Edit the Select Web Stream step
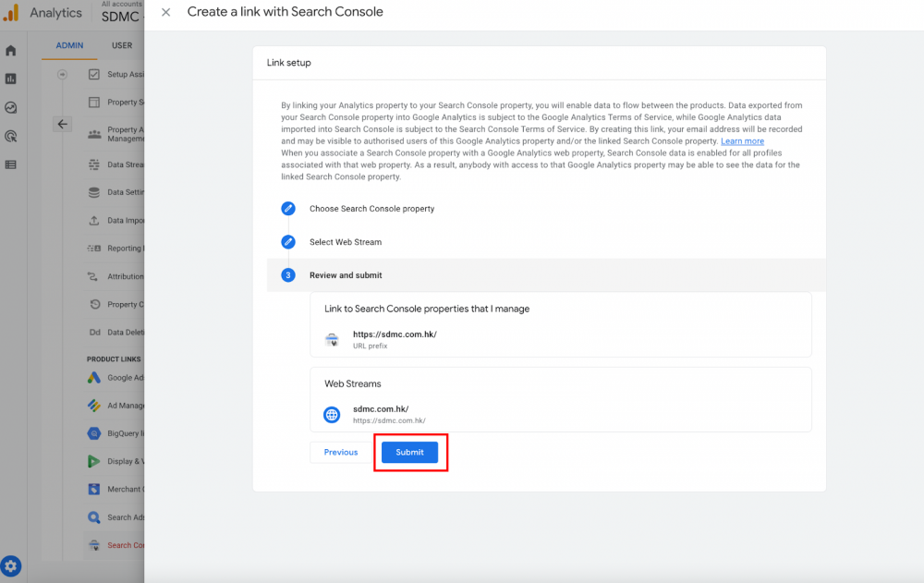 [288, 242]
